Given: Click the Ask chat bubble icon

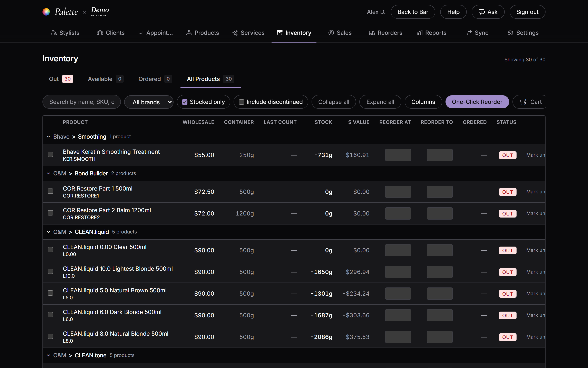Looking at the screenshot, I should pos(482,12).
